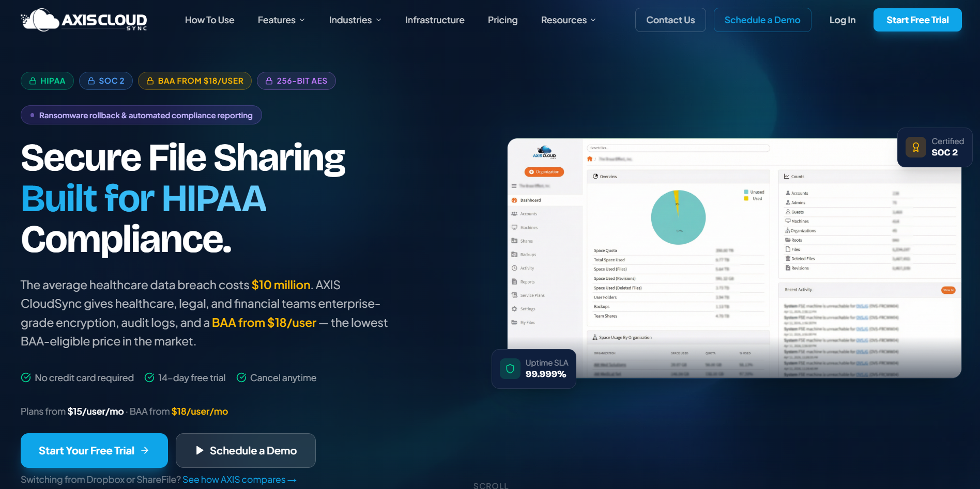980x489 pixels.
Task: Click the Reports icon in the preview sidebar
Action: pyautogui.click(x=514, y=281)
